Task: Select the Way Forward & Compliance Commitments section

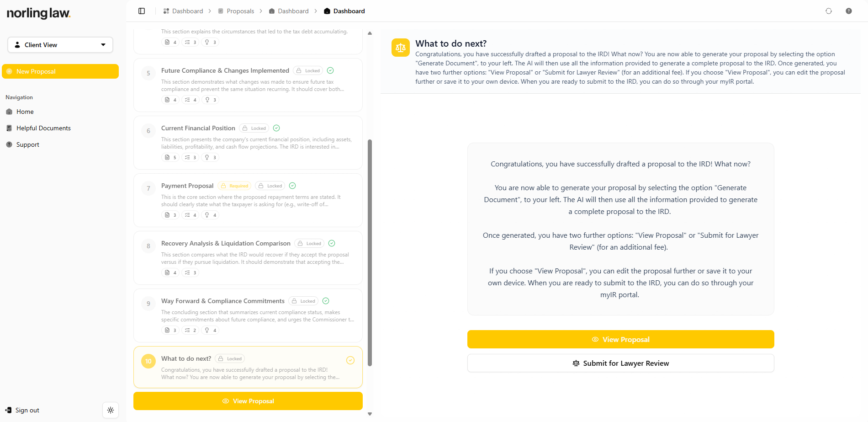Action: point(248,315)
